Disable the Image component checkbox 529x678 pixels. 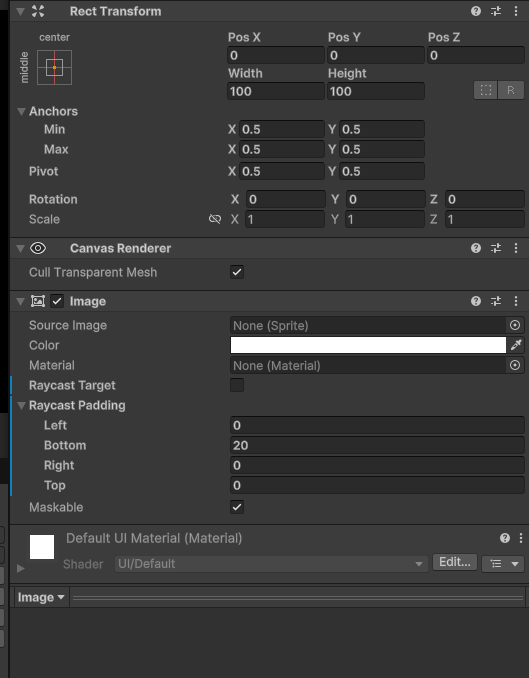tap(57, 301)
